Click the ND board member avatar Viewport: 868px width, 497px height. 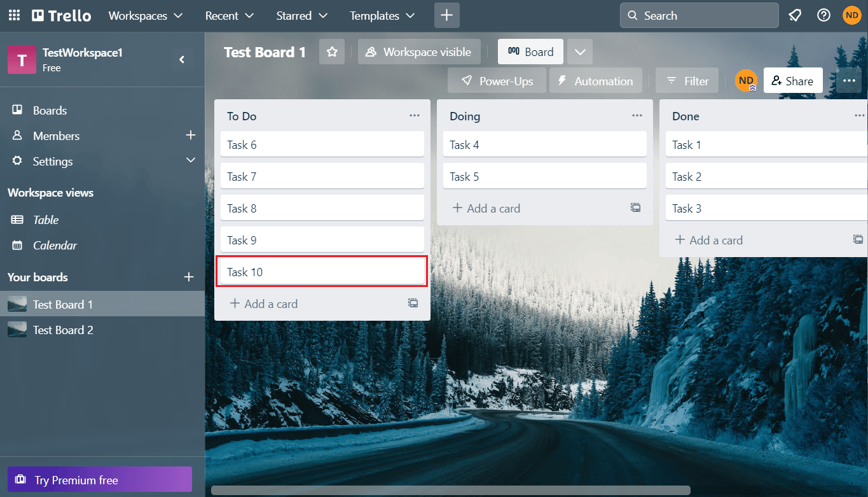coord(746,81)
